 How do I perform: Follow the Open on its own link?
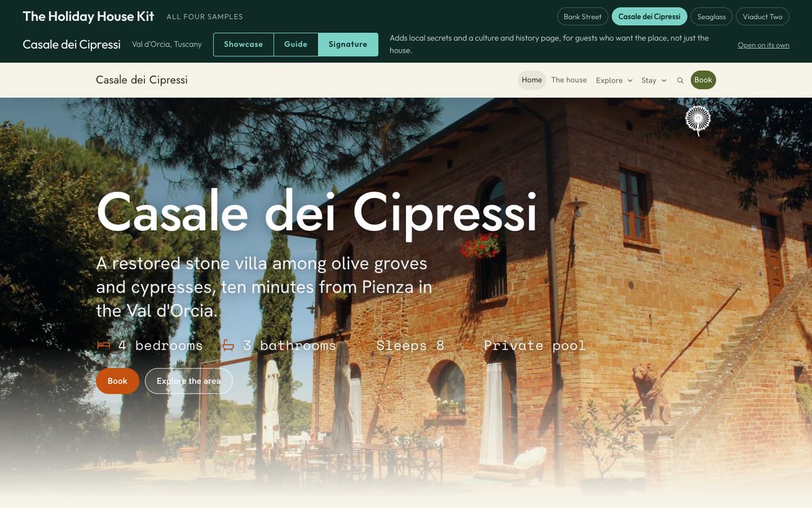[763, 45]
